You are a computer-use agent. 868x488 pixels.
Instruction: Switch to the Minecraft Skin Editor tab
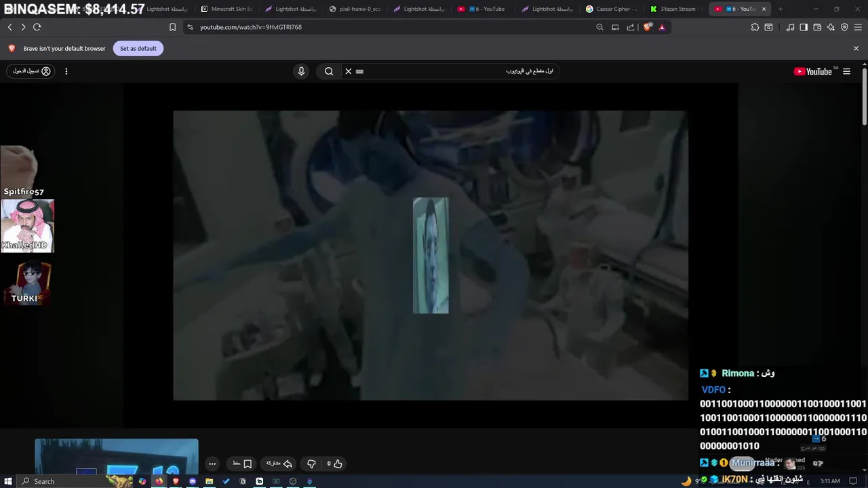tap(227, 9)
